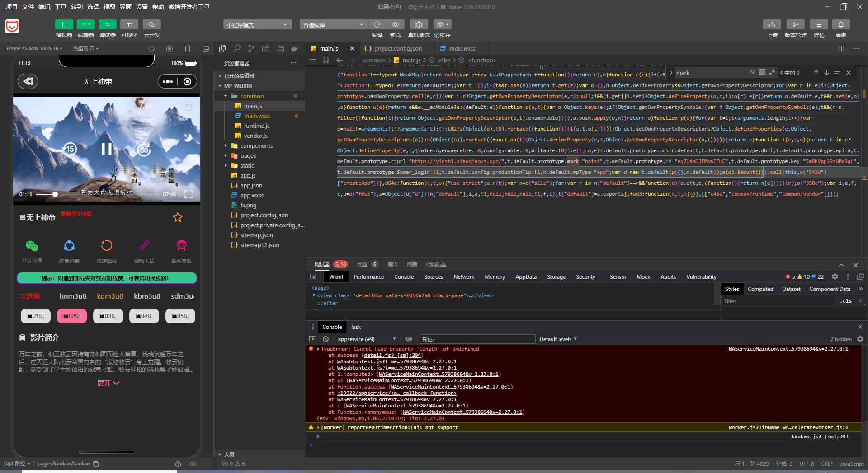Open 版本管理 version management
The width and height of the screenshot is (868, 473).
coord(795,24)
